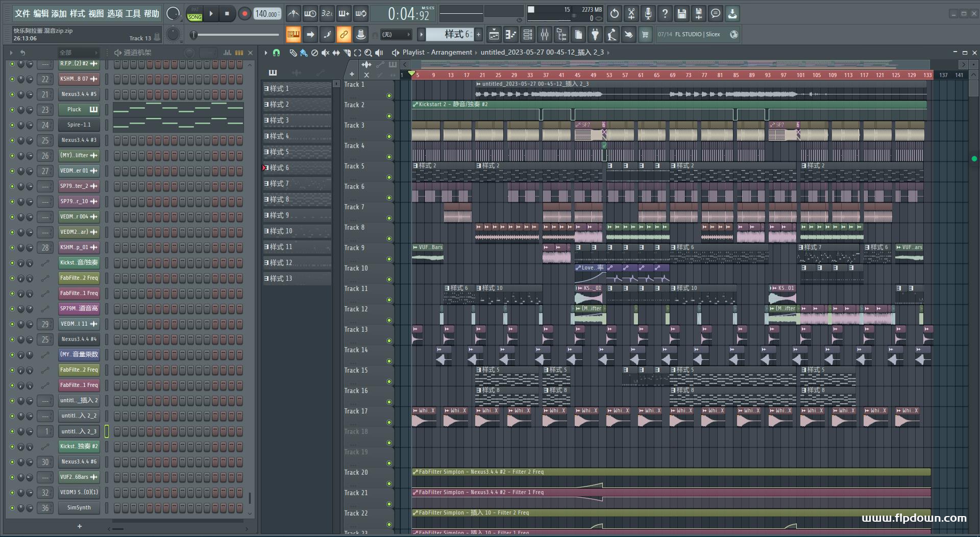
Task: Click the master pitch knob
Action: coord(174,34)
